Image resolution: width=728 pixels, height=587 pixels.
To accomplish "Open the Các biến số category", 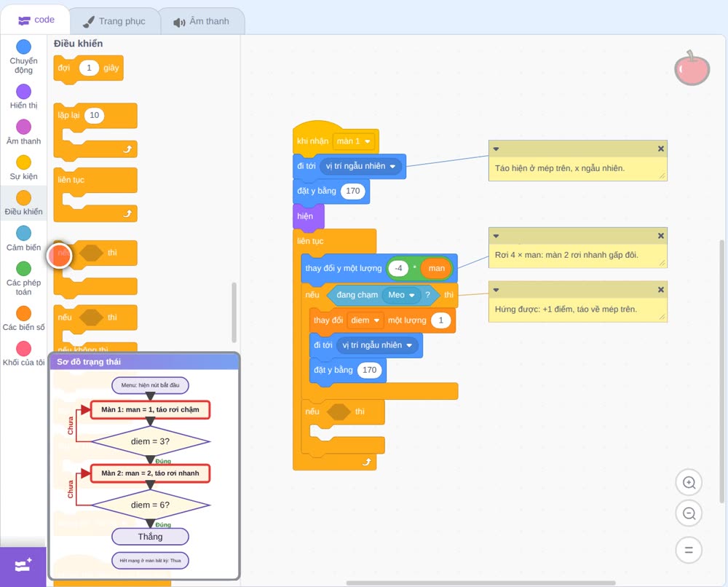I will click(24, 318).
